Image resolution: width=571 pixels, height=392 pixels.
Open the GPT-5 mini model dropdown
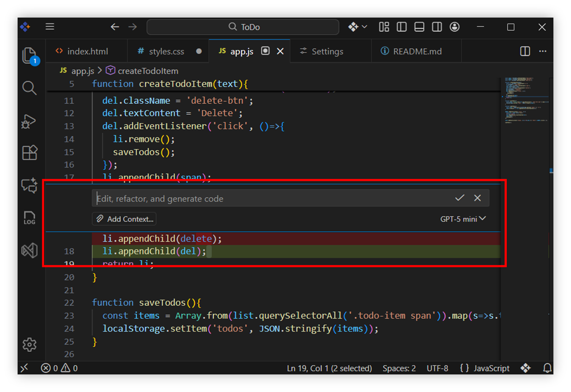(x=463, y=219)
